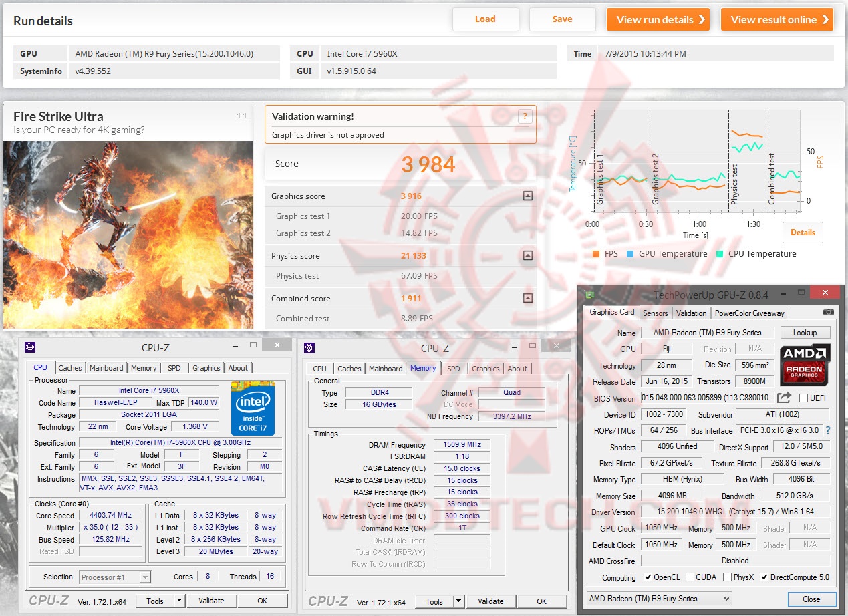Click the GPU-Z screenshot camera icon

[829, 312]
